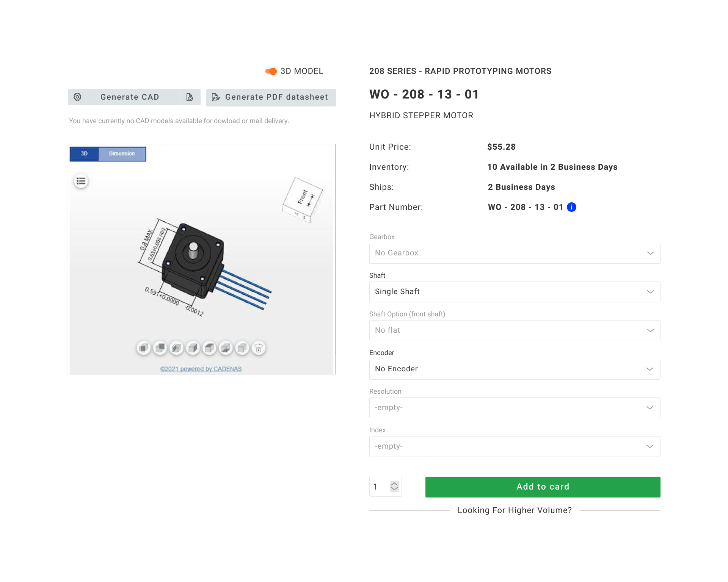Toggle the 3D MODEL switch
The image size is (728, 582).
pyautogui.click(x=271, y=71)
